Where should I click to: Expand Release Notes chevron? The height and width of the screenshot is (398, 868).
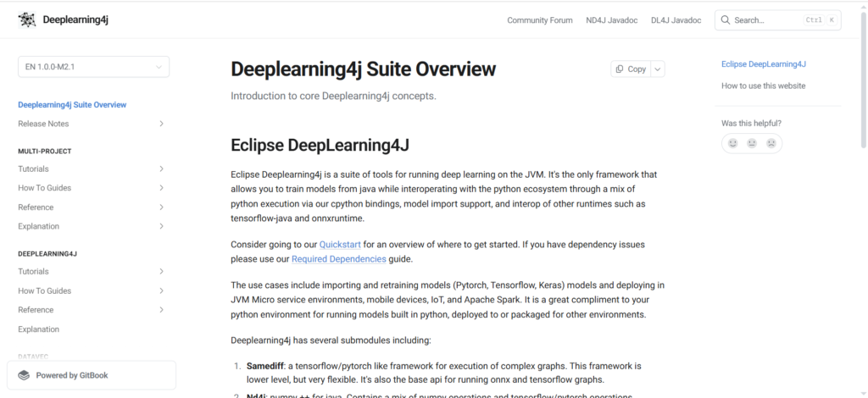[161, 124]
